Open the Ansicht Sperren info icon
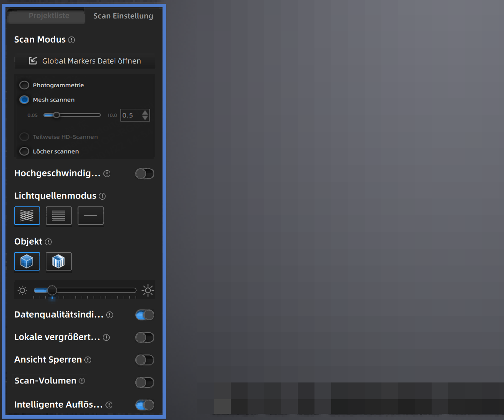Viewport: 504px width, 420px height. 88,360
